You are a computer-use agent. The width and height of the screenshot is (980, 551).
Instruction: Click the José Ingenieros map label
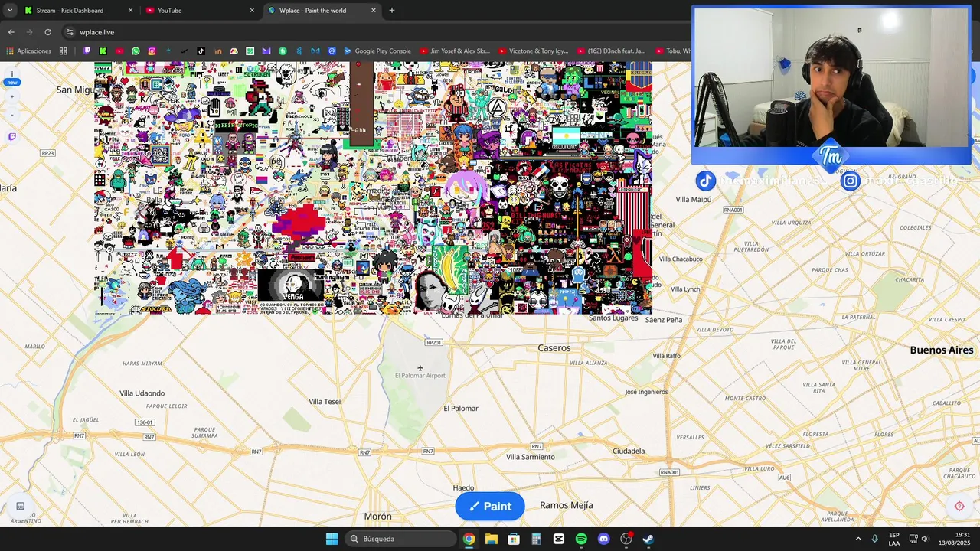tap(646, 392)
